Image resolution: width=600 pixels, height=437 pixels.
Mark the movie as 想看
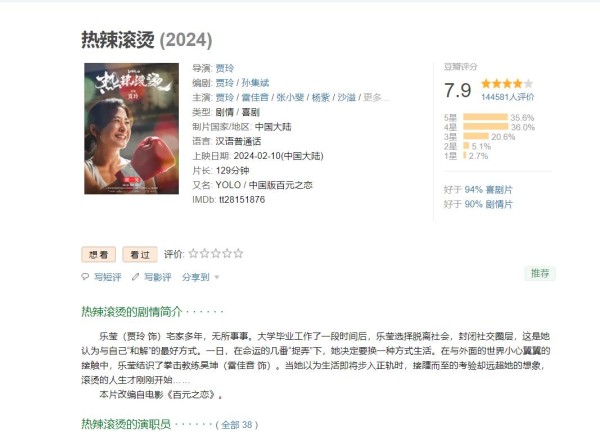pyautogui.click(x=98, y=254)
